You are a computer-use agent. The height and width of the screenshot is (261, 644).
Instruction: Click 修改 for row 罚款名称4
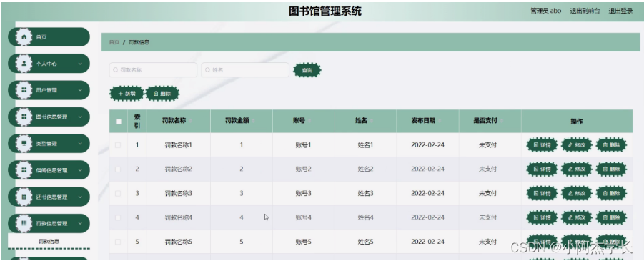[x=577, y=217]
